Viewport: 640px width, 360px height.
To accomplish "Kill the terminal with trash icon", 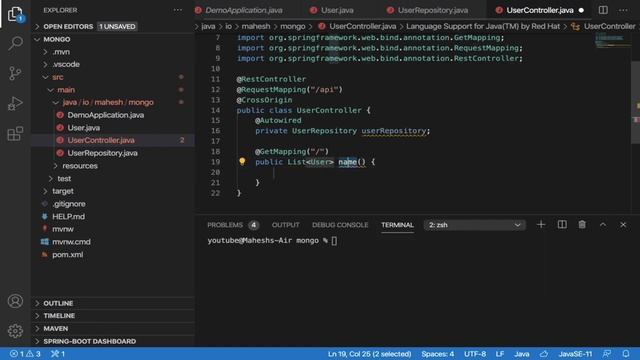I will click(582, 224).
